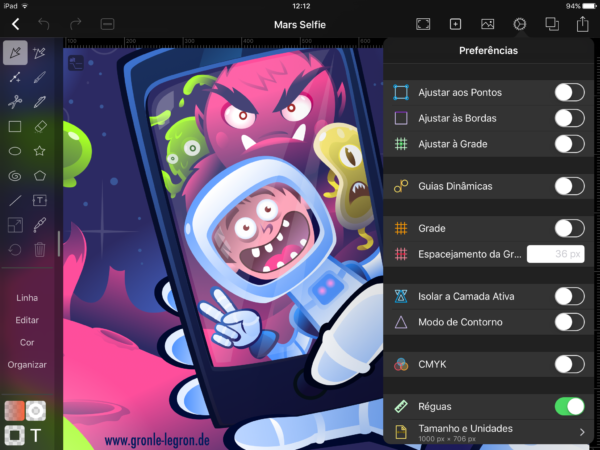Tap the ring stroke style swatch
Viewport: 600px width, 450px height.
(36, 411)
